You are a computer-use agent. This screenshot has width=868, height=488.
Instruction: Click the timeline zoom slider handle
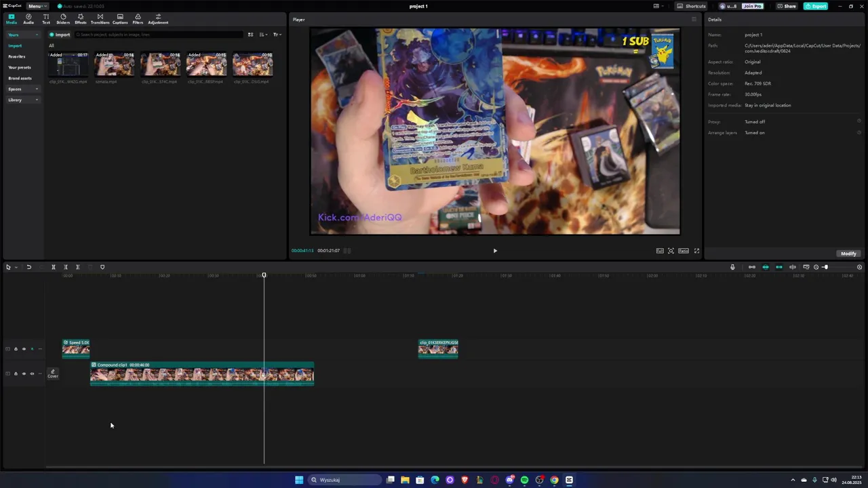pyautogui.click(x=825, y=267)
